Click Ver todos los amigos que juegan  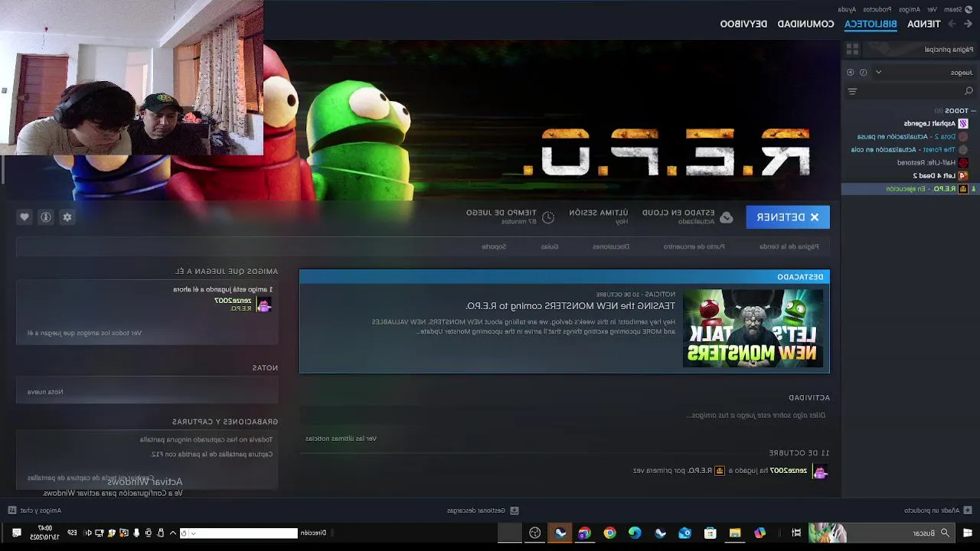84,333
